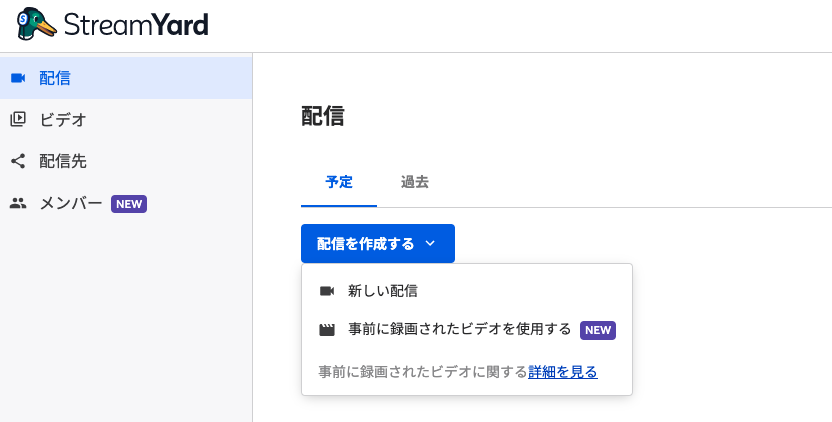This screenshot has height=422, width=832.
Task: Switch to the 過去 tab
Action: click(x=415, y=182)
